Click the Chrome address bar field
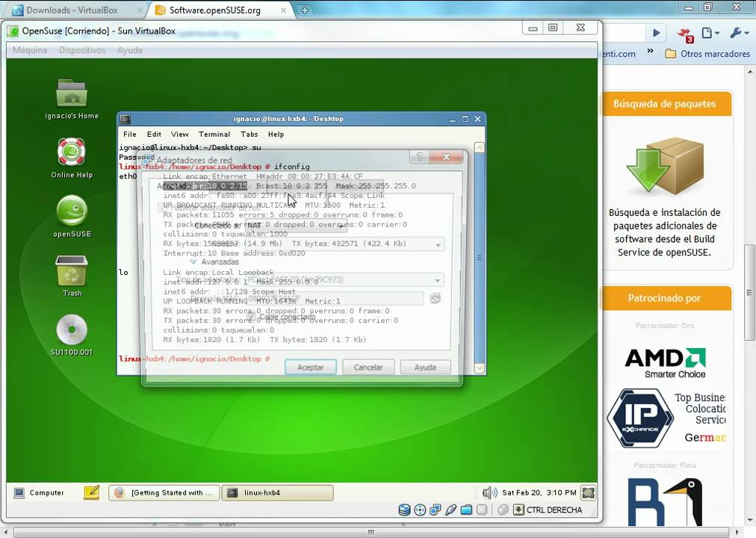This screenshot has height=538, width=756. [x=624, y=33]
